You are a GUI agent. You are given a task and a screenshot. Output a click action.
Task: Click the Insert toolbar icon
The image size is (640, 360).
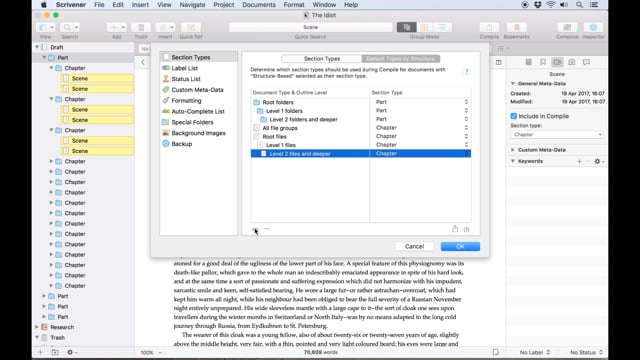coord(165,27)
